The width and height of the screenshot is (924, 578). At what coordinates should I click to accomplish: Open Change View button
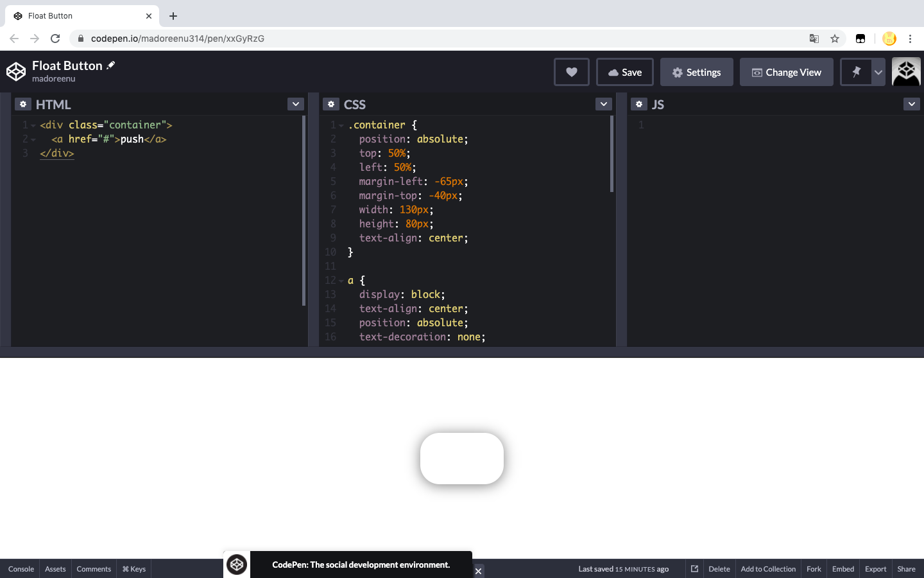coord(786,72)
